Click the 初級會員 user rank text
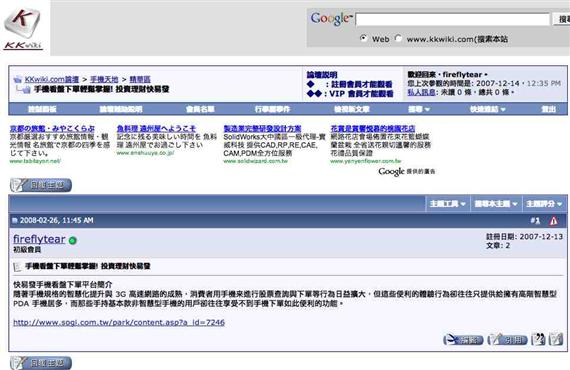The width and height of the screenshot is (570, 370). point(27,249)
